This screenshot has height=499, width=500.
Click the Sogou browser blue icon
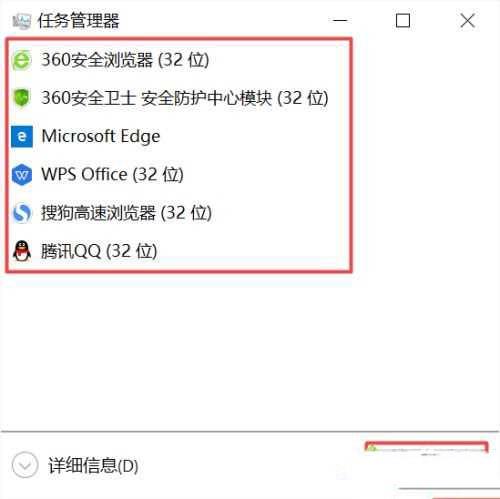pyautogui.click(x=22, y=213)
